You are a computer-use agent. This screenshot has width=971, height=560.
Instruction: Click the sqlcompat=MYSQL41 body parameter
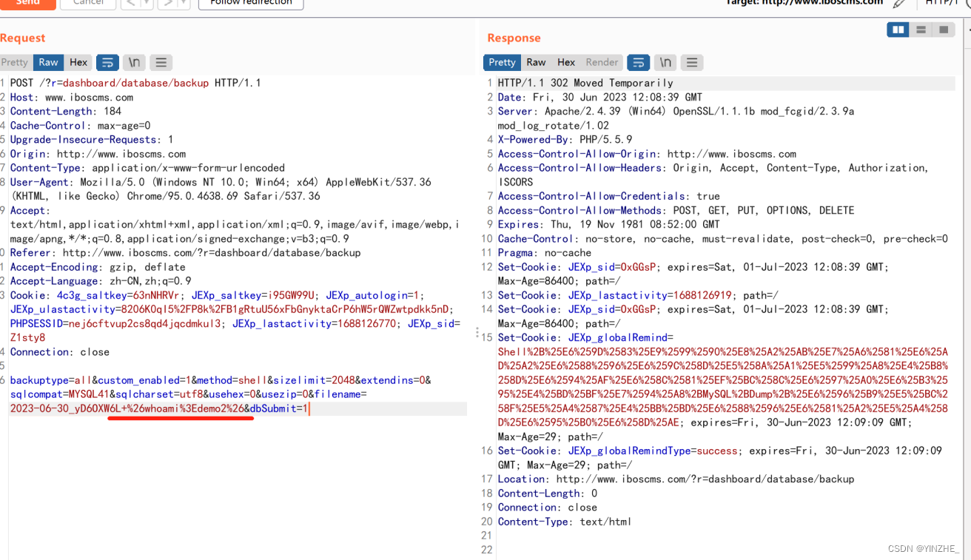(x=59, y=394)
